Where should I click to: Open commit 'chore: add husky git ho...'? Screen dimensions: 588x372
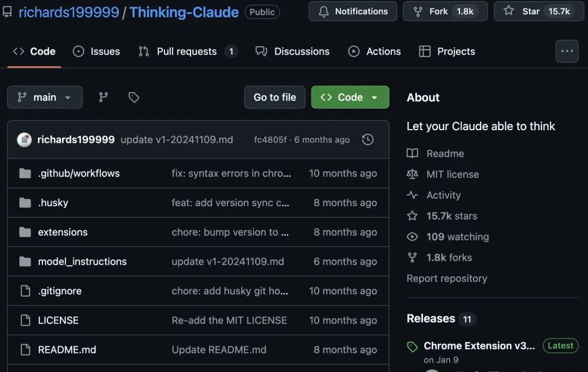point(230,291)
